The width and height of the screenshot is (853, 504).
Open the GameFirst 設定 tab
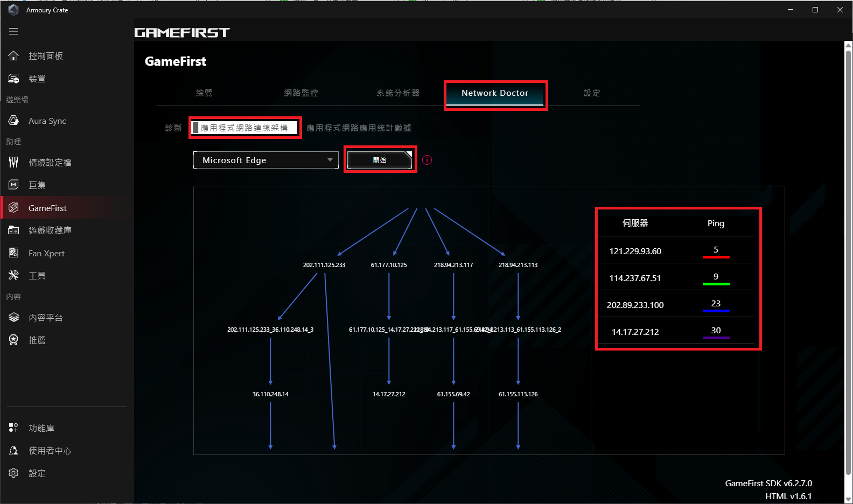coord(592,93)
